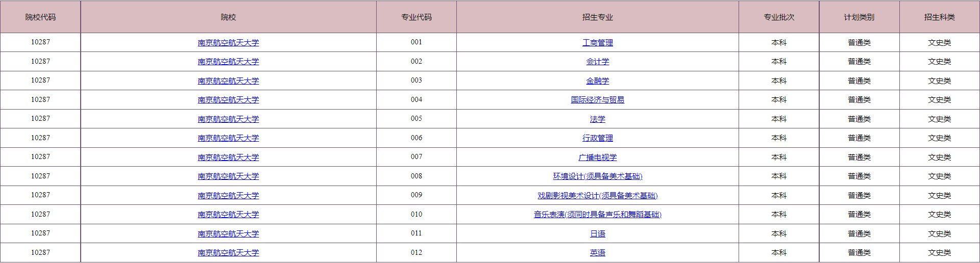Select 10287 code in 工商管理 row

tap(40, 42)
